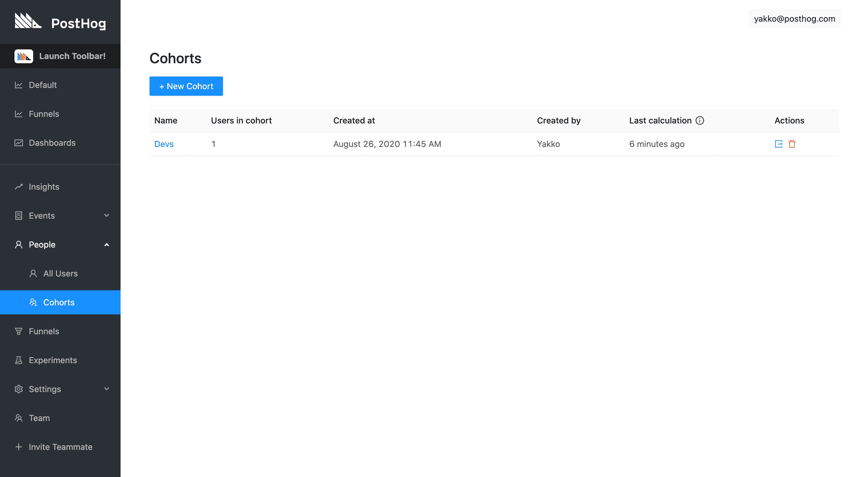Click the Last calculation info icon
This screenshot has height=477, width=868.
(x=700, y=120)
